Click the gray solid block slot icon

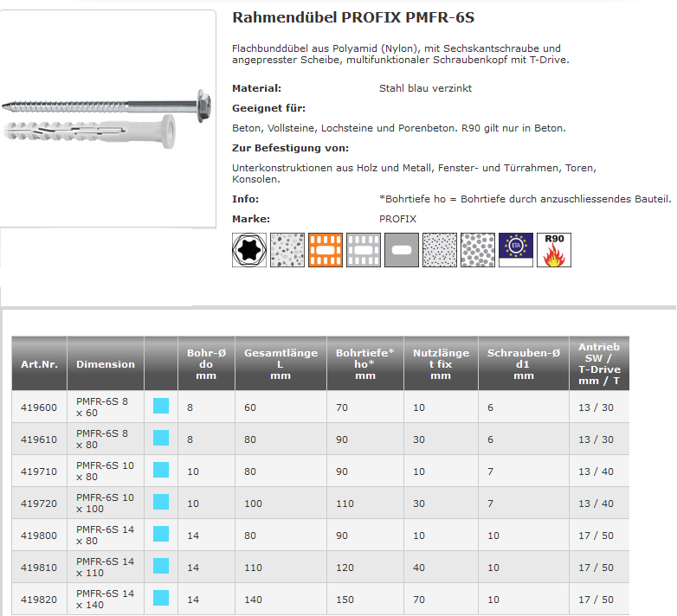pos(402,250)
